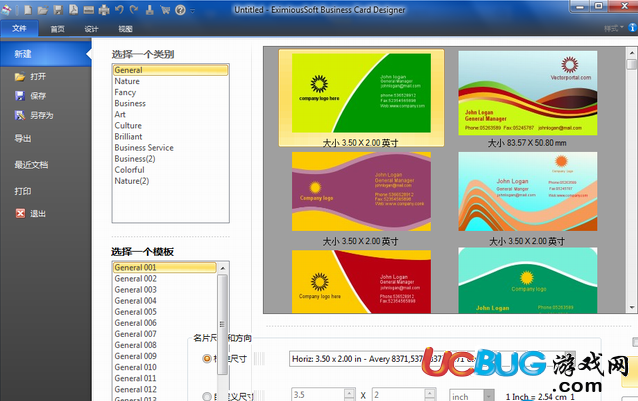Viewport: 638px width, 401px height.
Task: Click the printer icon in quick toolbar
Action: click(x=104, y=10)
